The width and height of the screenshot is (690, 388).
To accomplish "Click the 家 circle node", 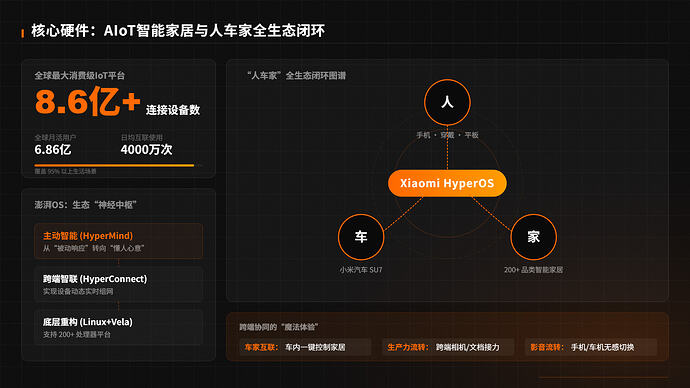I will (533, 237).
